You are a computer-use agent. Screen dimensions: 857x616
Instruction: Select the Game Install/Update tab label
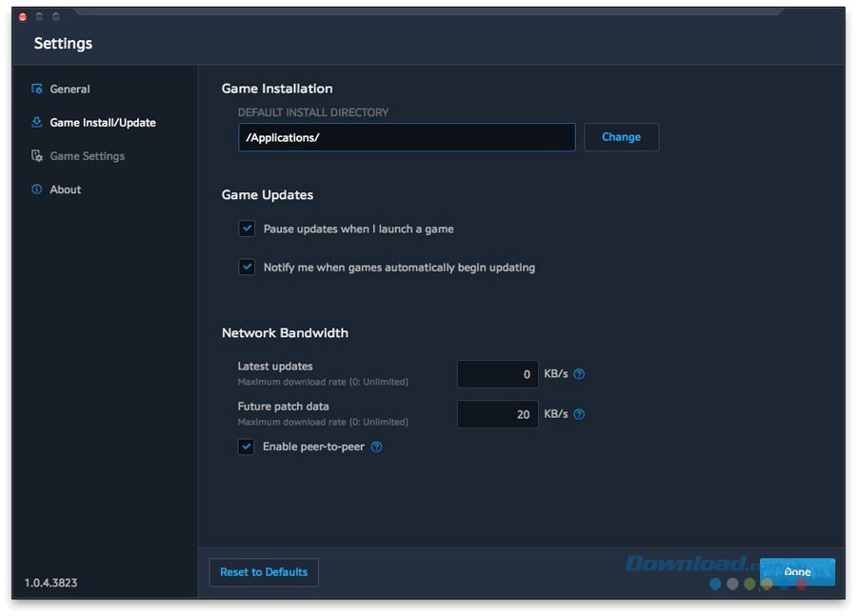tap(103, 122)
